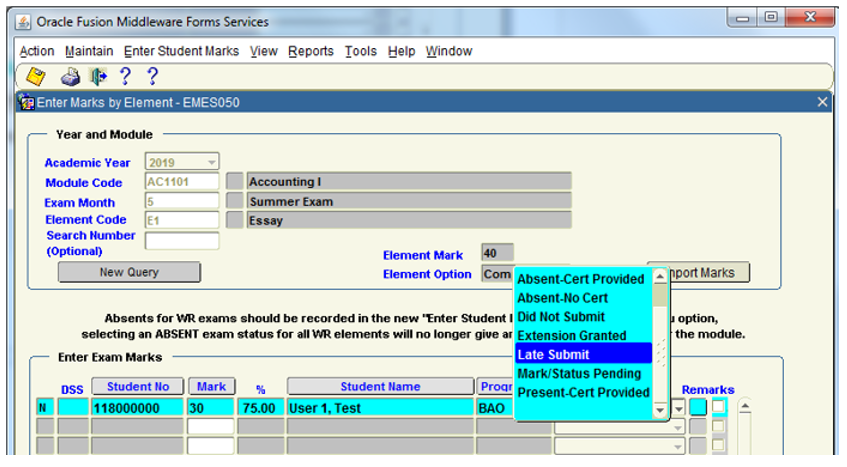This screenshot has height=467, width=847.
Task: Sort by the Student Name column header
Action: [380, 386]
